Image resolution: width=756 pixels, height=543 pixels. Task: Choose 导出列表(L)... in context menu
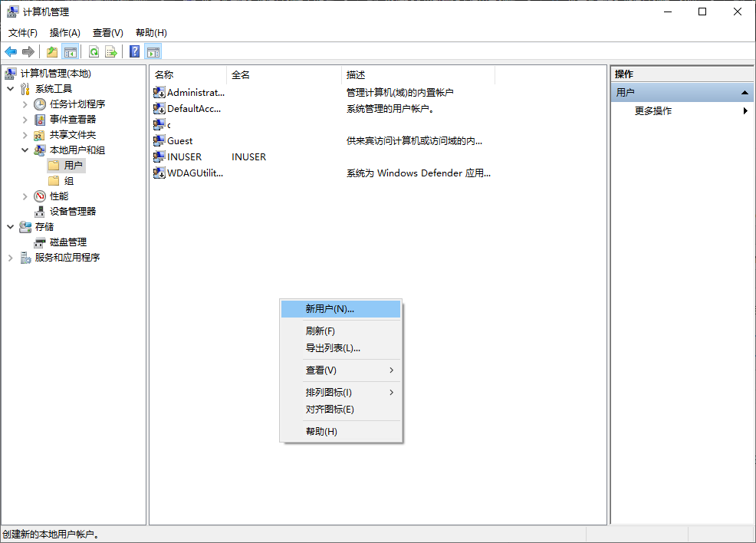click(x=341, y=347)
